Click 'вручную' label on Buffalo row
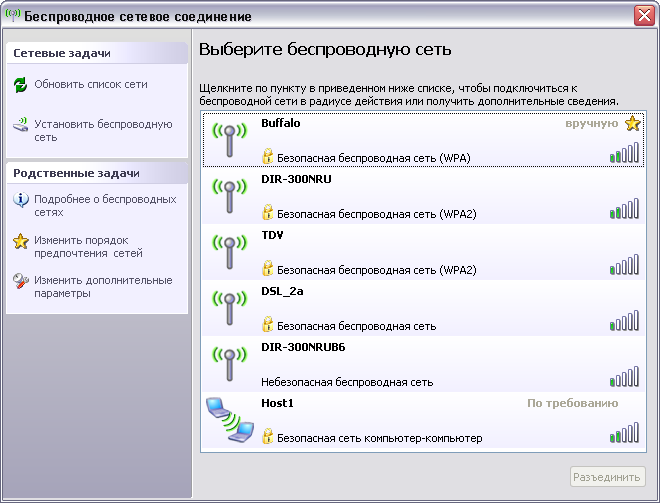 (x=592, y=123)
